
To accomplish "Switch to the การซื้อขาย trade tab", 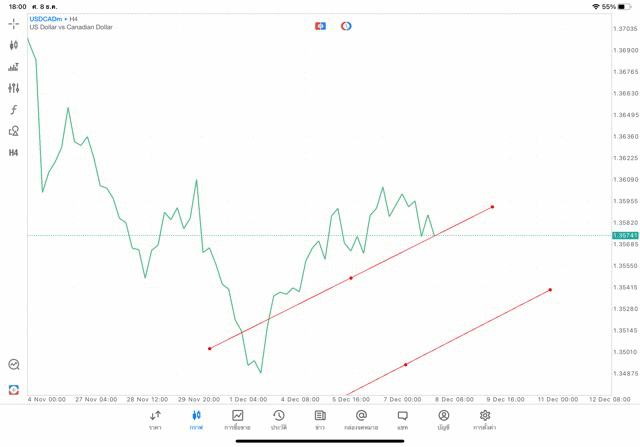I will pos(238,420).
